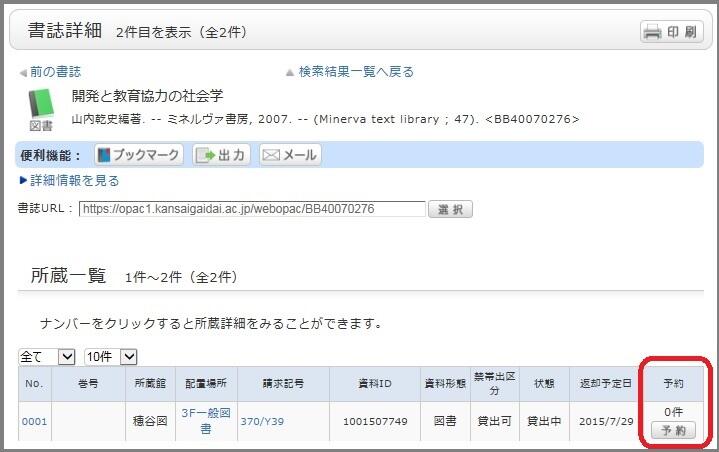Send record via メール button
Image resolution: width=719 pixels, height=452 pixels.
coord(290,155)
